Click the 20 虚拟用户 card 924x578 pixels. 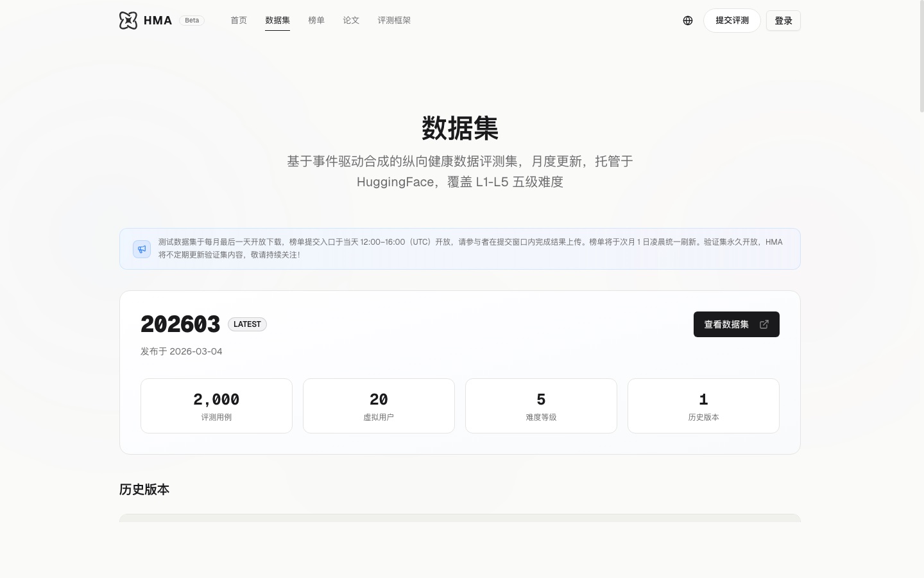(x=379, y=406)
